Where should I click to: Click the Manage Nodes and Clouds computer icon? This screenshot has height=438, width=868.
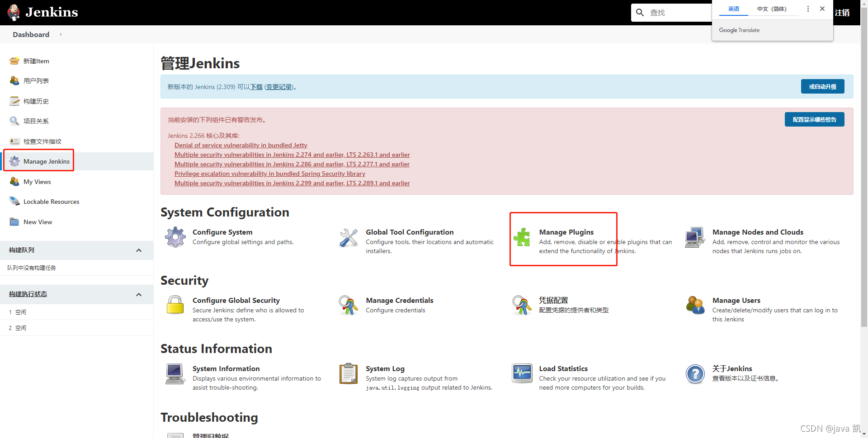point(695,237)
